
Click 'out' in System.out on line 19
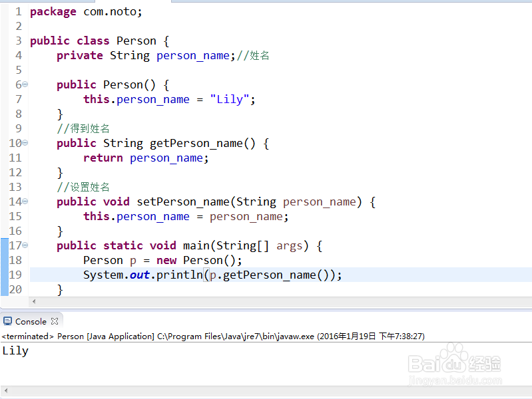139,275
